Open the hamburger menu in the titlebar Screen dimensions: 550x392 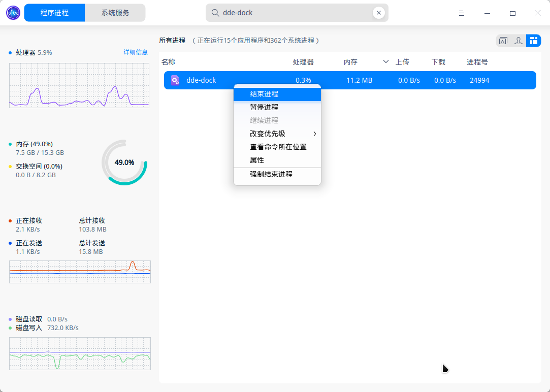(461, 13)
